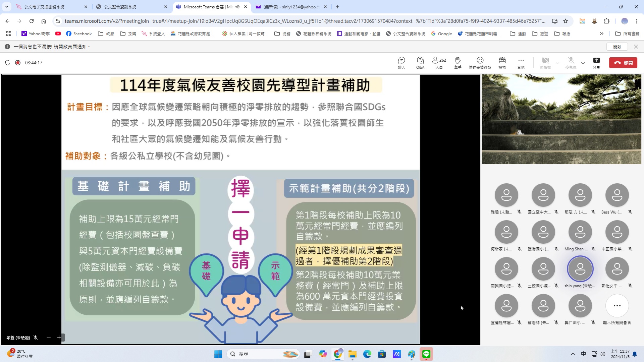Zoom in shared content with plus control
The width and height of the screenshot is (644, 362).
(59, 338)
